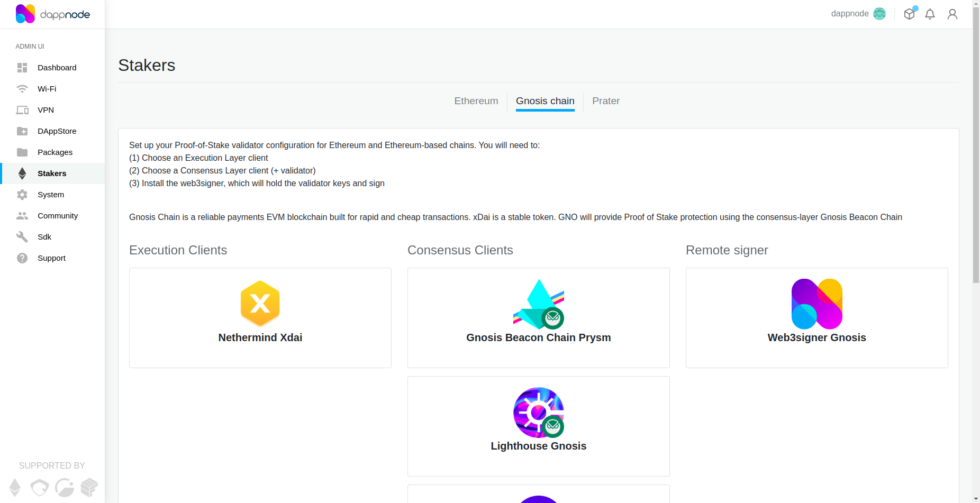This screenshot has height=503, width=980.
Task: Select the Wi-Fi signal icon
Action: click(x=22, y=89)
